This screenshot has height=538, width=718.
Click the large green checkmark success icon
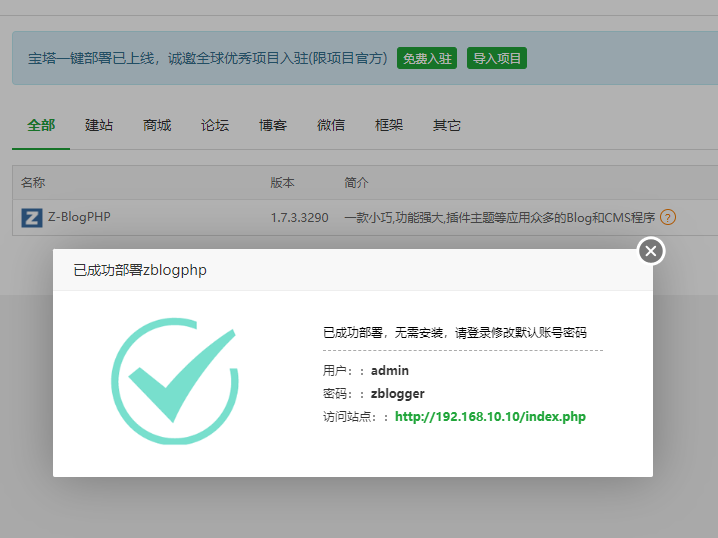[x=175, y=381]
